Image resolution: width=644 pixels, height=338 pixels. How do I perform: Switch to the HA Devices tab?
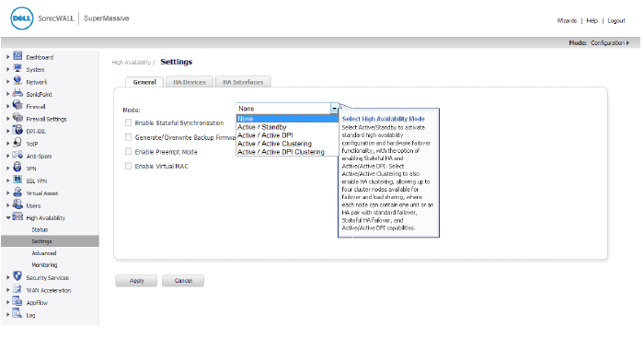(190, 82)
